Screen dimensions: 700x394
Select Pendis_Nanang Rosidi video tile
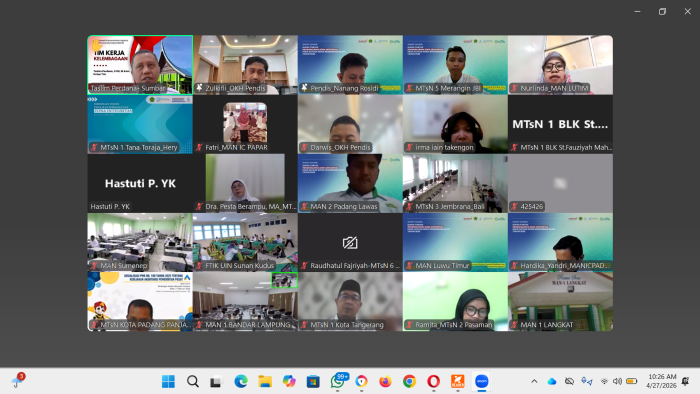point(350,65)
